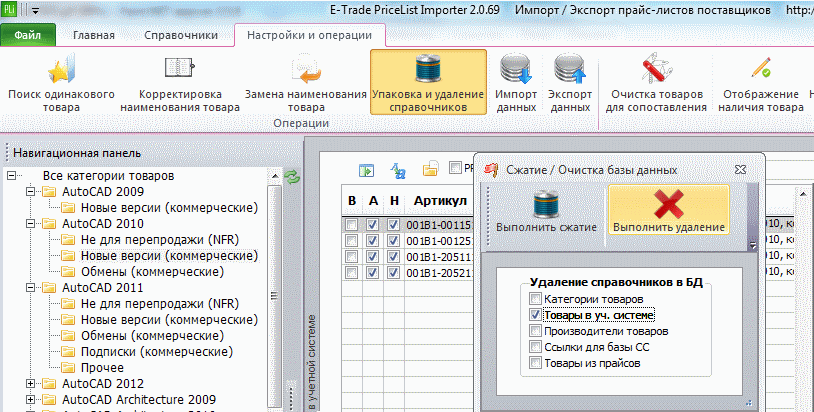Open 'Корректировка наименования товара' tool
This screenshot has height=412, width=814.
180,84
